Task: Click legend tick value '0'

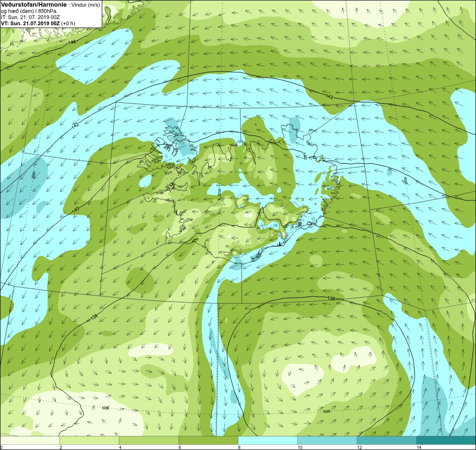Action: (1, 447)
